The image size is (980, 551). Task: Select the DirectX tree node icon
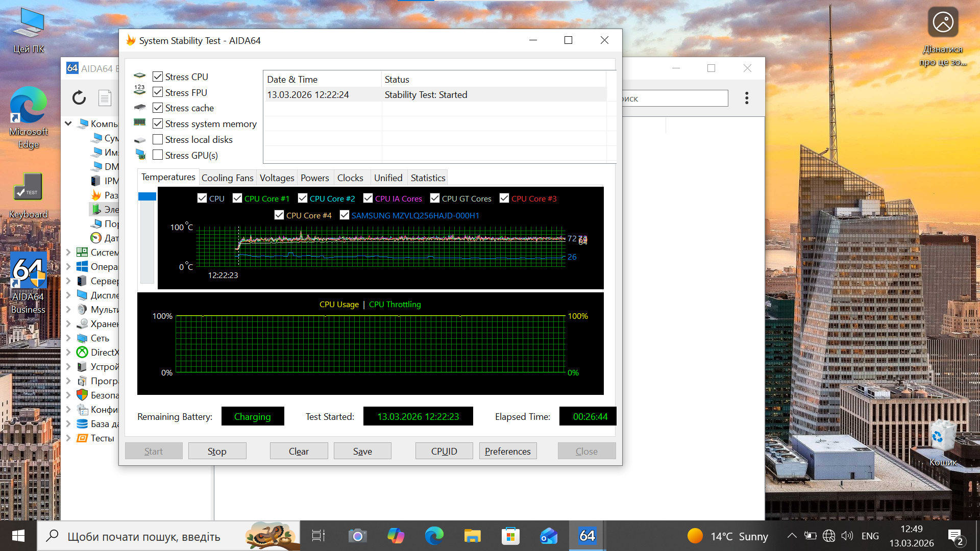(82, 352)
